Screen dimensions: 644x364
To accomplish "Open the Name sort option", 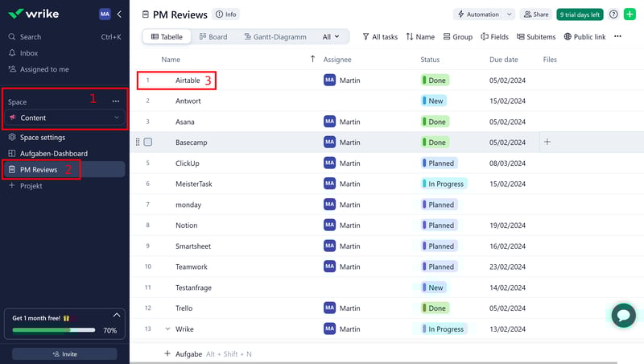I will click(x=420, y=36).
